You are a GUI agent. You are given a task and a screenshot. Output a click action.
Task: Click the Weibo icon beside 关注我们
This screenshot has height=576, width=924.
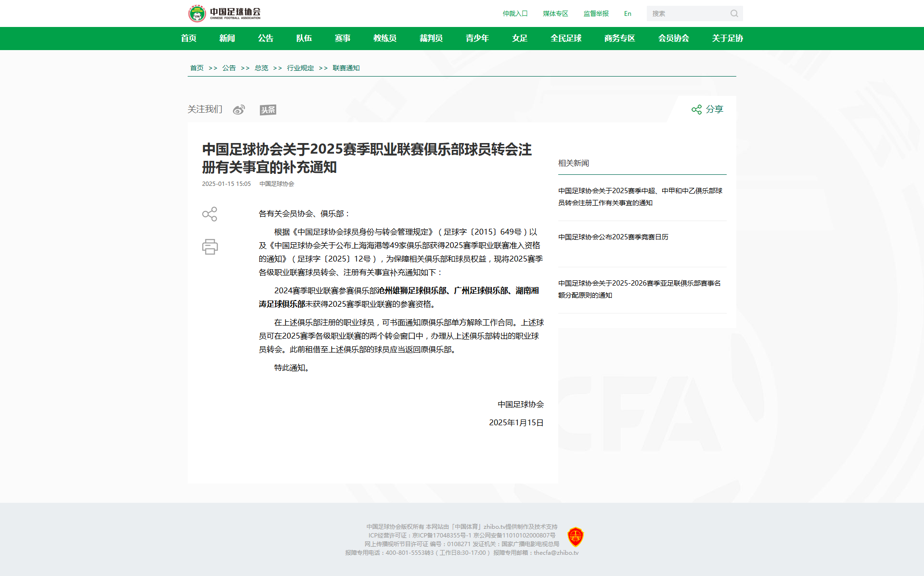click(239, 109)
